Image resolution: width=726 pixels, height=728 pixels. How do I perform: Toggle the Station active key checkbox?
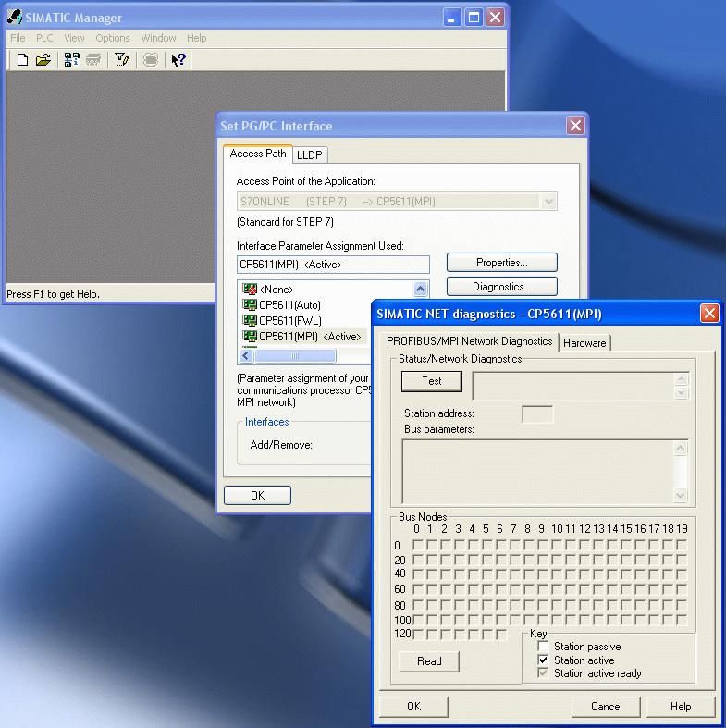point(543,660)
